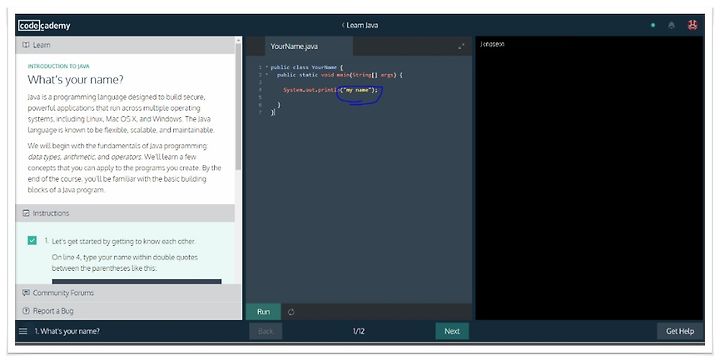
Task: Click the terminal output text line
Action: click(492, 44)
